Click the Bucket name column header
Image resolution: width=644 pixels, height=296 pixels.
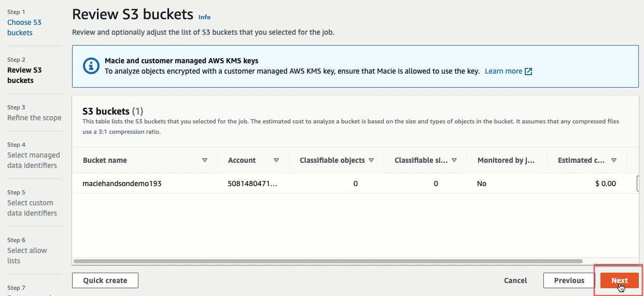click(105, 160)
